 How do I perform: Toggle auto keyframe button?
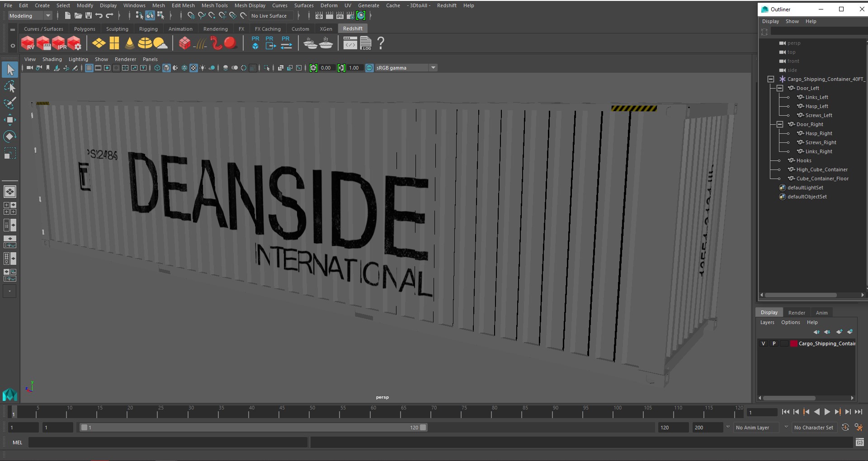pos(845,428)
